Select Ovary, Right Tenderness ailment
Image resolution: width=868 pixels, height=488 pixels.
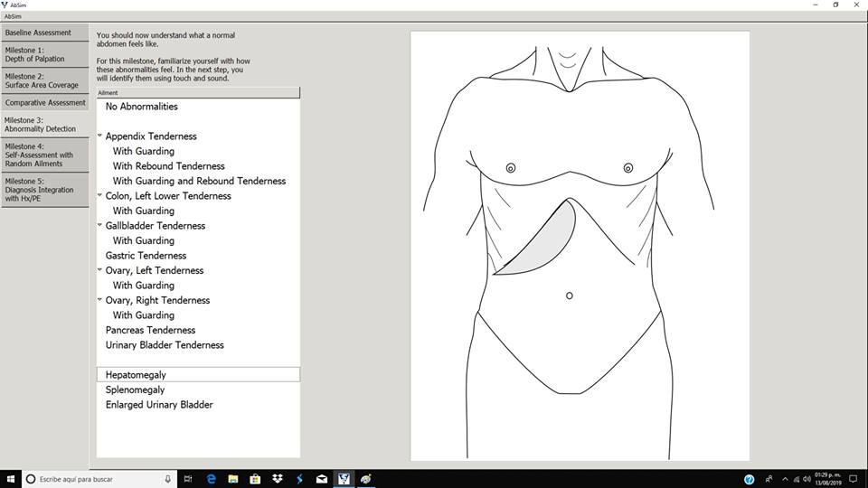(x=157, y=300)
